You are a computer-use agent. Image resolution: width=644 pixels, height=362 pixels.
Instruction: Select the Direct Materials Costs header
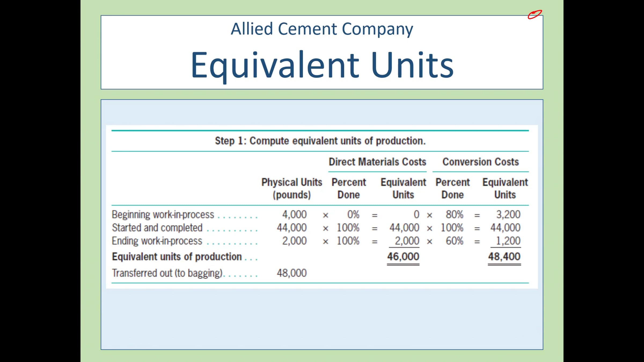point(377,162)
